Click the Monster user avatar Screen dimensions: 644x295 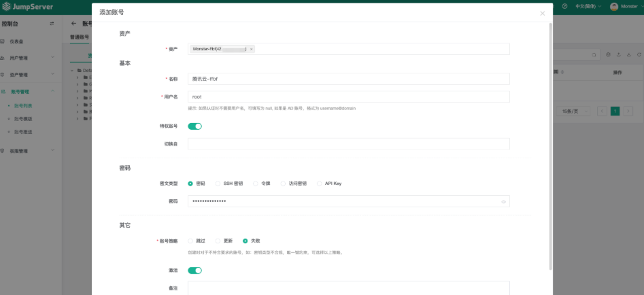tap(614, 7)
